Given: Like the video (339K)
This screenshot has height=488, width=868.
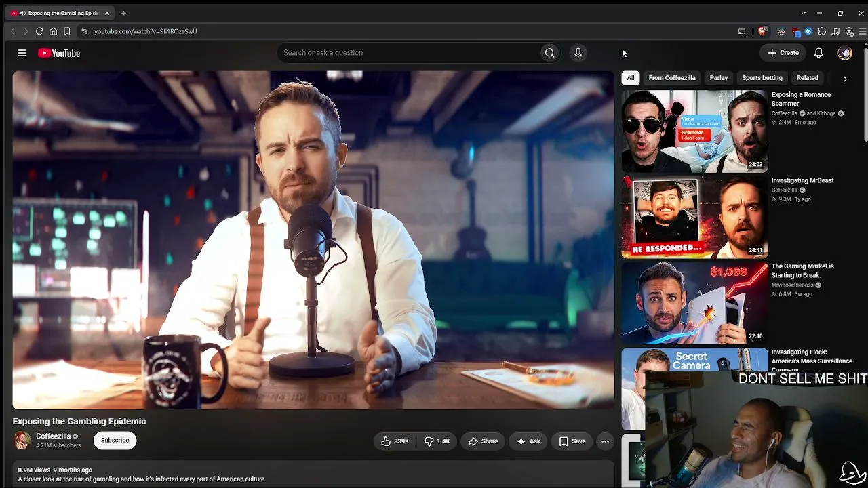Looking at the screenshot, I should [394, 441].
